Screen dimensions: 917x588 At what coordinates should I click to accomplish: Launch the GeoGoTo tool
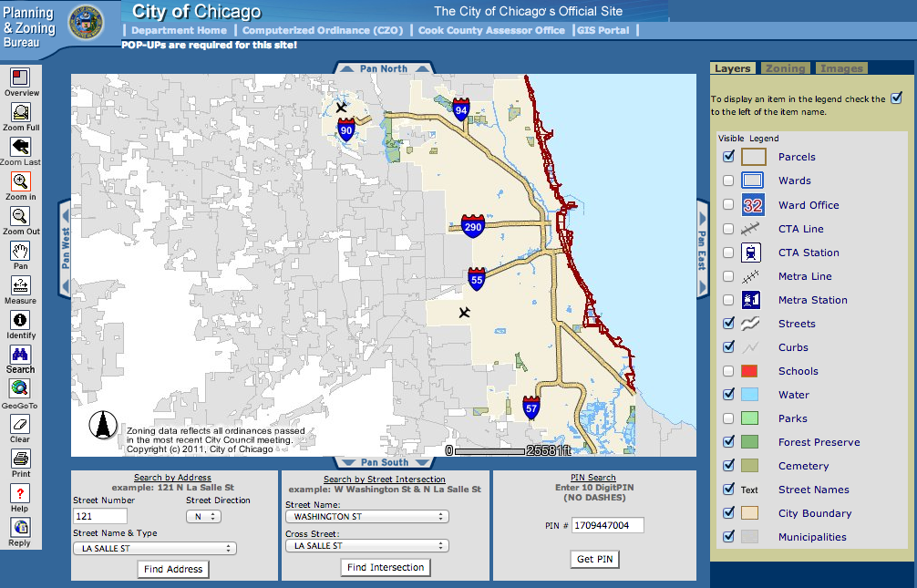[x=20, y=388]
